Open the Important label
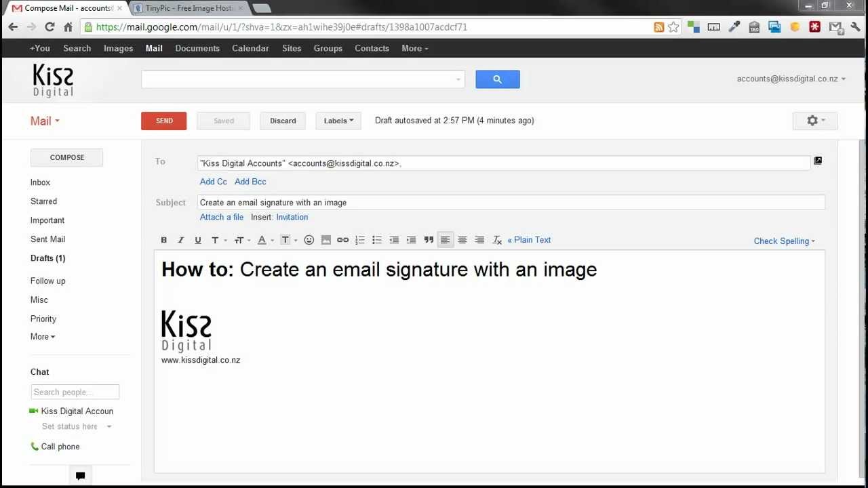 (x=47, y=220)
